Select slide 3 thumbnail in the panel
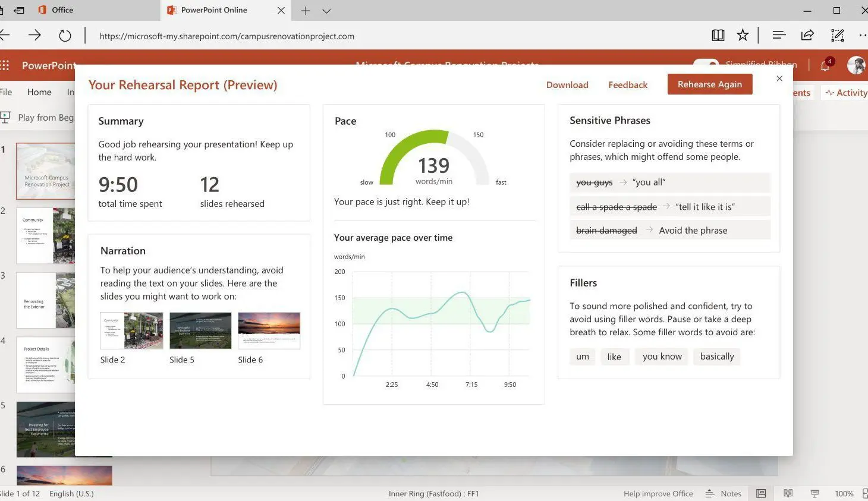The height and width of the screenshot is (501, 868). tap(46, 300)
